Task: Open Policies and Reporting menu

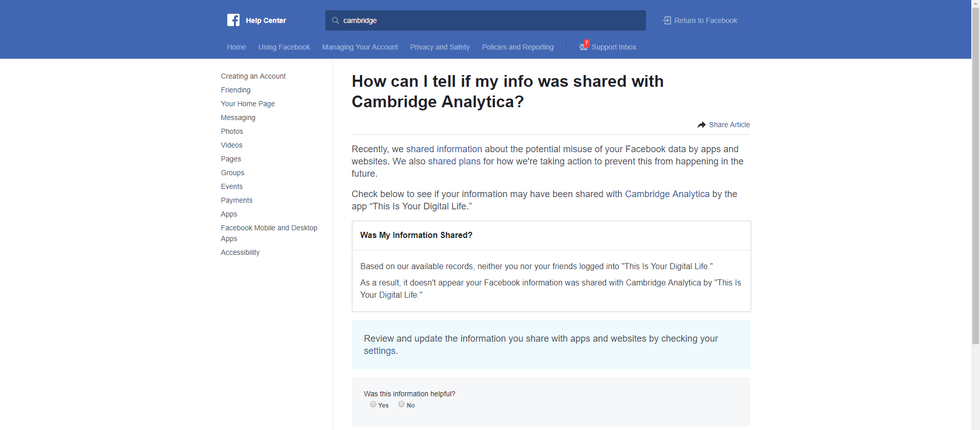Action: pos(518,47)
